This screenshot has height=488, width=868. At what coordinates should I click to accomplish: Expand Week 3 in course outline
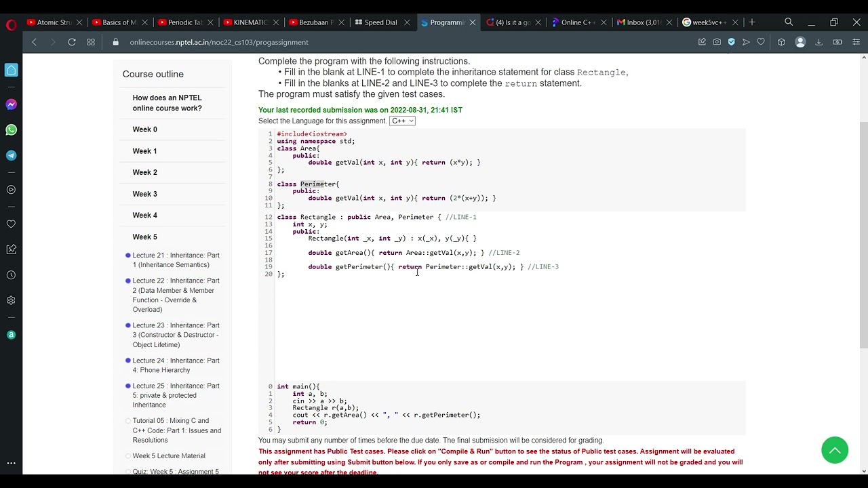144,194
